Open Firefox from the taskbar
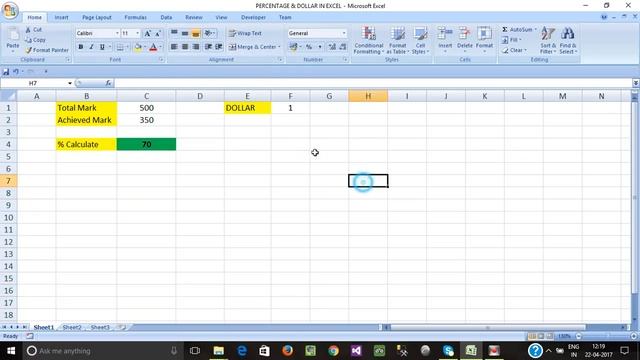 click(x=287, y=351)
